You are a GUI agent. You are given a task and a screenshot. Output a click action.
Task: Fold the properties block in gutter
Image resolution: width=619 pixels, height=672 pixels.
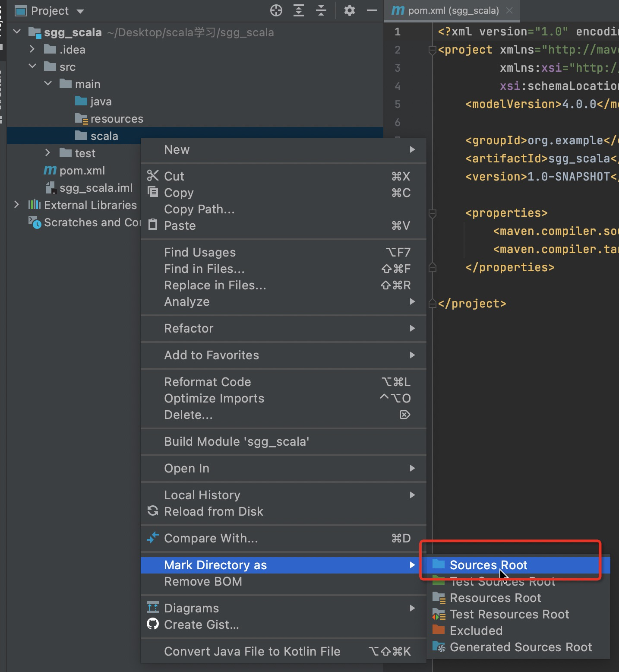click(432, 213)
